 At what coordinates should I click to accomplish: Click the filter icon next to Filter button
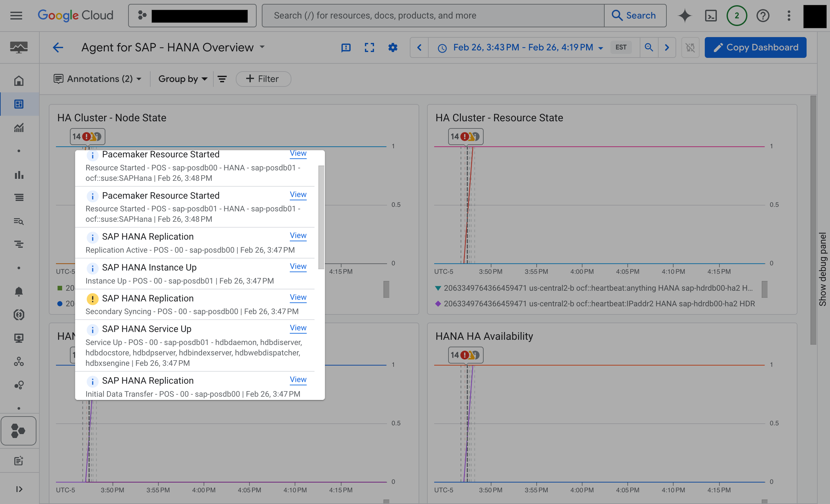click(x=222, y=79)
